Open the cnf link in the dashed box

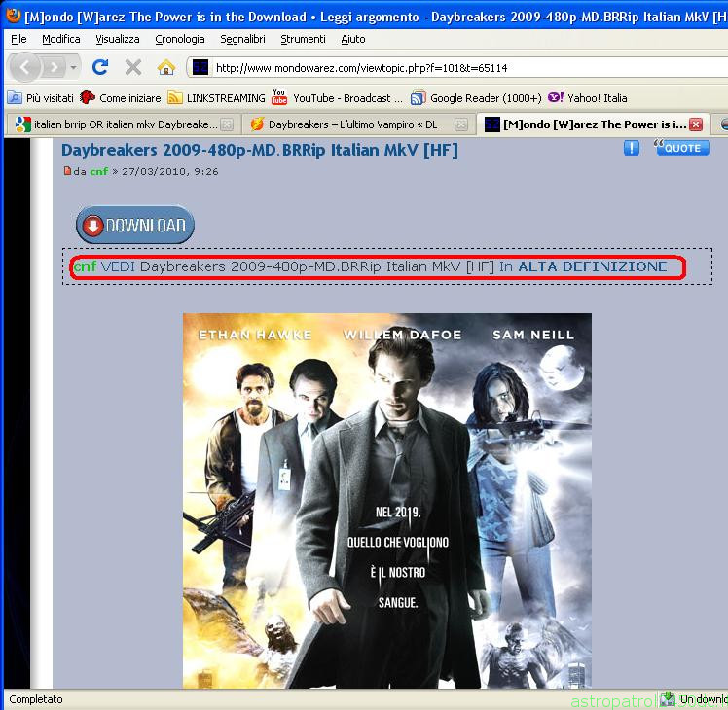[85, 266]
